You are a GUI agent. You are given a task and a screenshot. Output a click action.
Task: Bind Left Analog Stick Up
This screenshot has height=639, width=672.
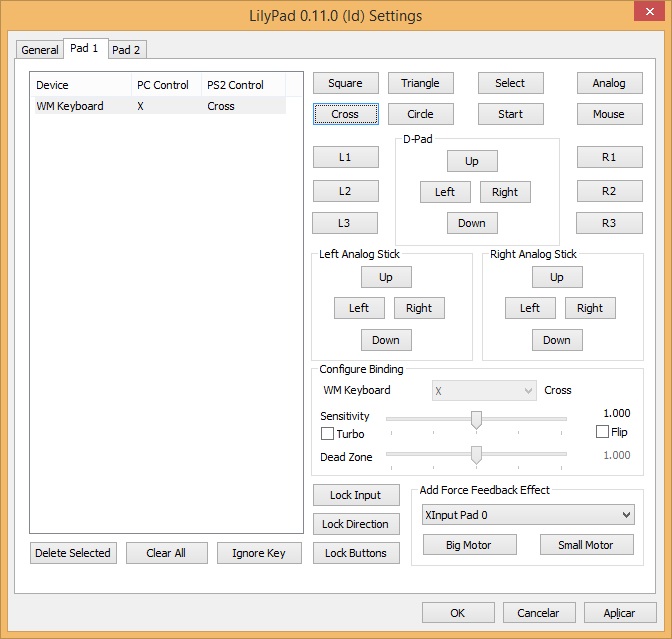386,277
